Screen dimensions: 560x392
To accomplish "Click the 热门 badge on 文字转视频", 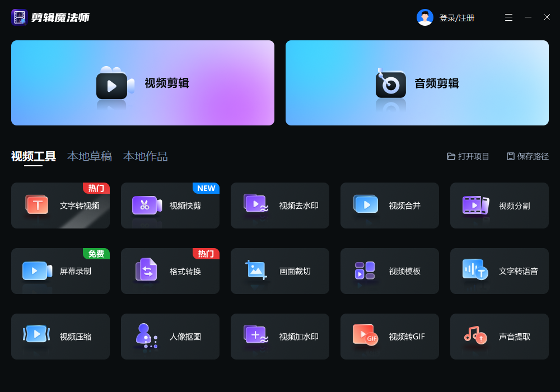I will 96,188.
